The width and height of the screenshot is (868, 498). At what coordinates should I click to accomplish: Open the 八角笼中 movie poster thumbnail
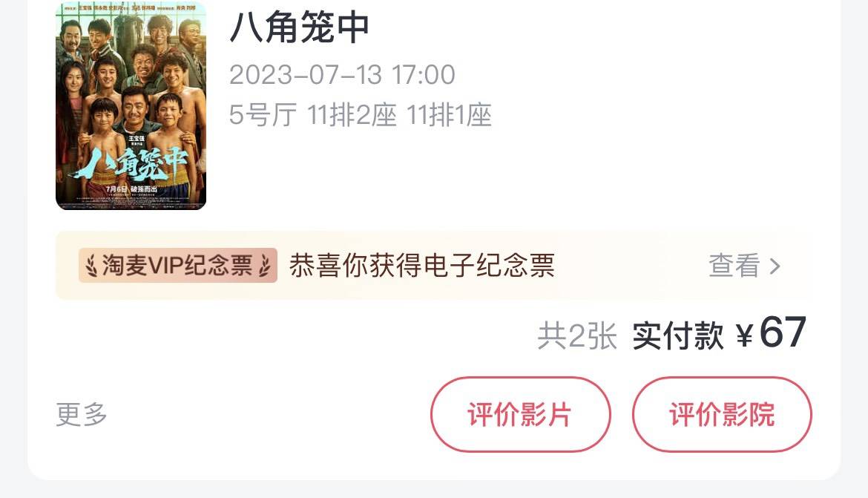click(x=131, y=106)
